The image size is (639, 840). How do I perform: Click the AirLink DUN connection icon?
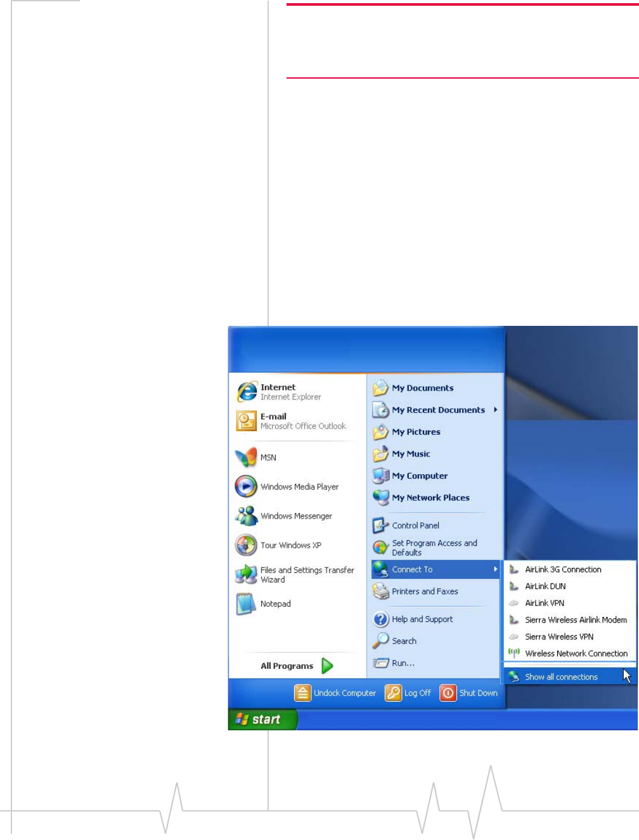(x=514, y=586)
